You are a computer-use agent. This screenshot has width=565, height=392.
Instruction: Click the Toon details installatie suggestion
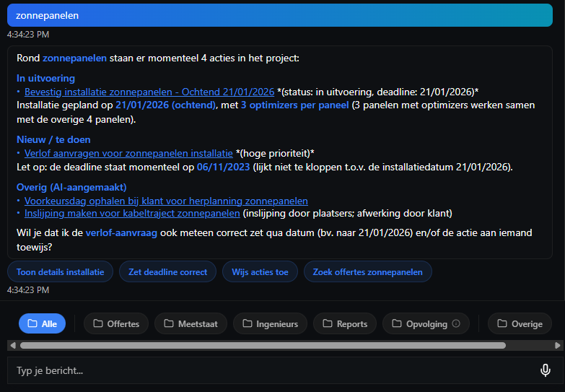[x=60, y=272]
